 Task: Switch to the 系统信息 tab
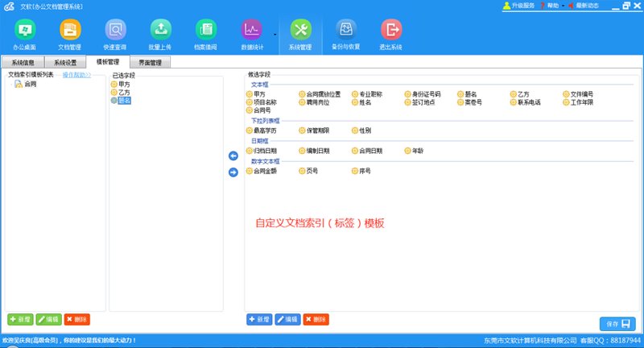[x=23, y=63]
